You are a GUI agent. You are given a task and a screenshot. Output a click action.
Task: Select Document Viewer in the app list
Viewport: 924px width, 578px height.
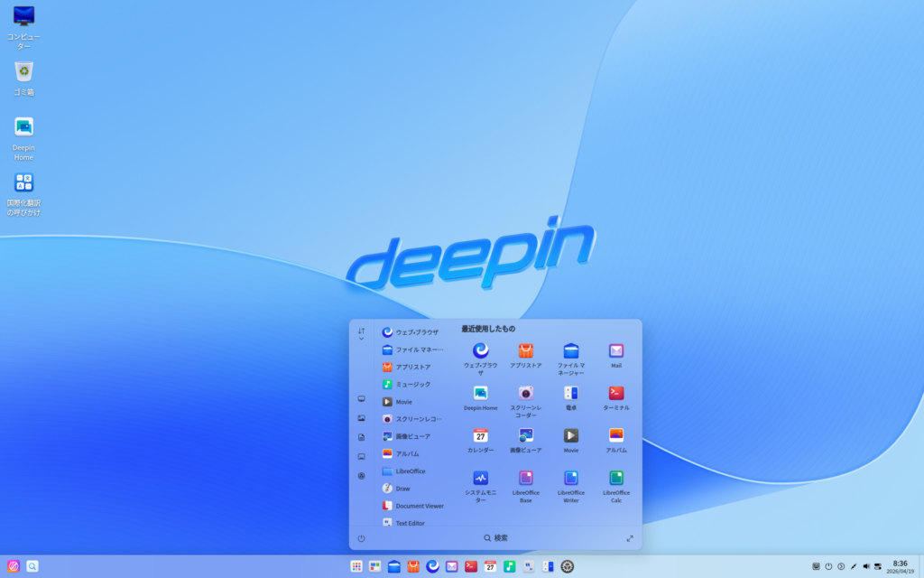point(419,506)
